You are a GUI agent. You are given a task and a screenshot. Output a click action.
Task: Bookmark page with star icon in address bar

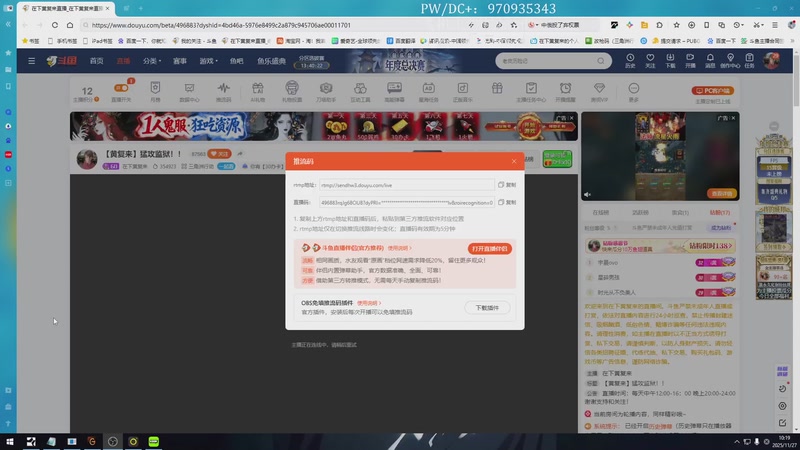pos(514,25)
